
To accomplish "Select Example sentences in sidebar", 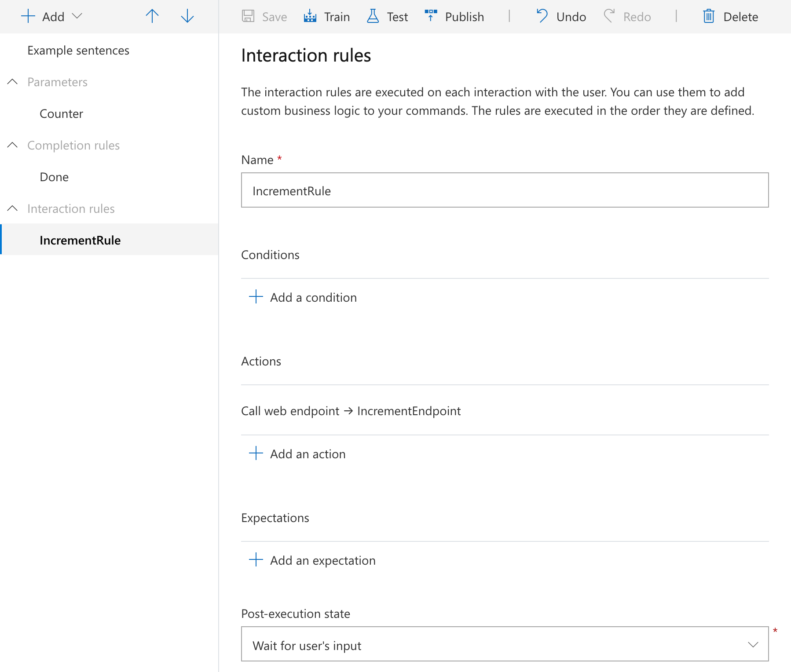I will pyautogui.click(x=78, y=51).
